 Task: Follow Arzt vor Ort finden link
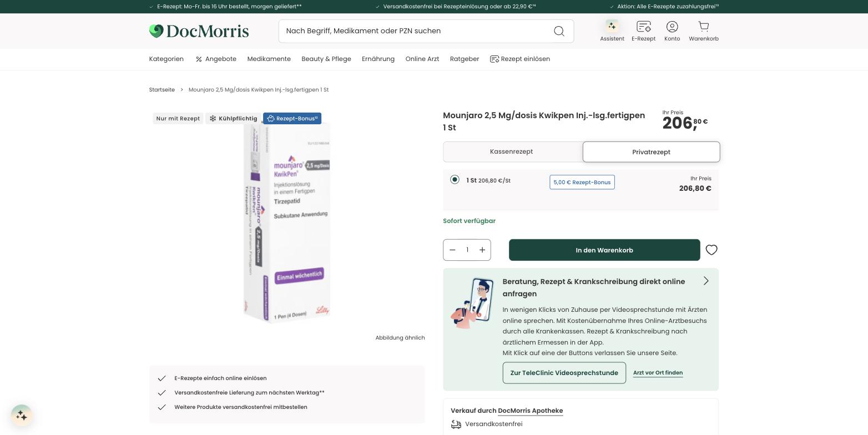click(x=658, y=373)
